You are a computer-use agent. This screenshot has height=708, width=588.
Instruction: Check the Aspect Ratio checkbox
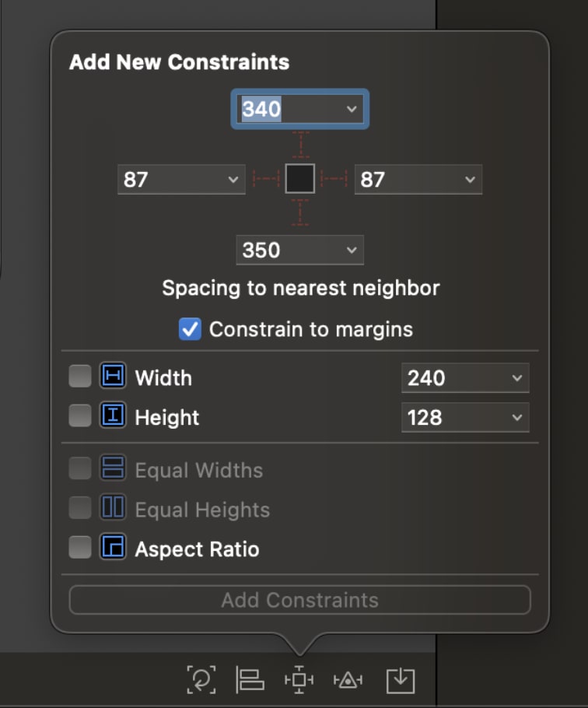pyautogui.click(x=80, y=547)
